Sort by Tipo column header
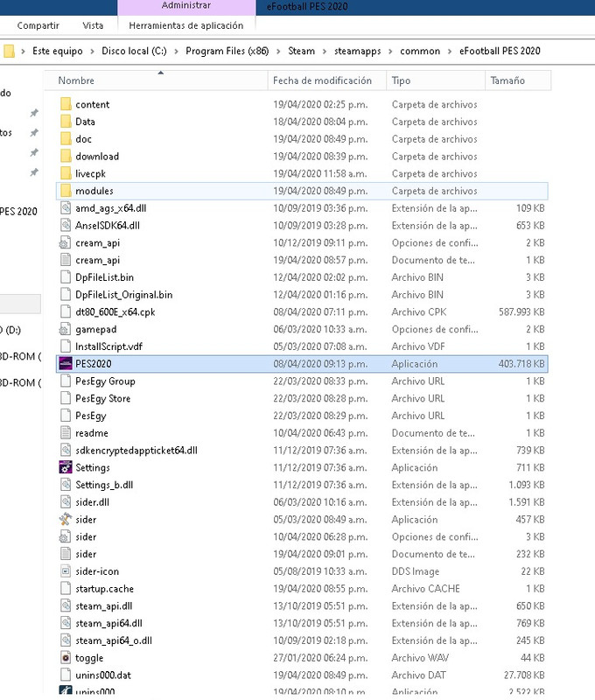 (436, 80)
